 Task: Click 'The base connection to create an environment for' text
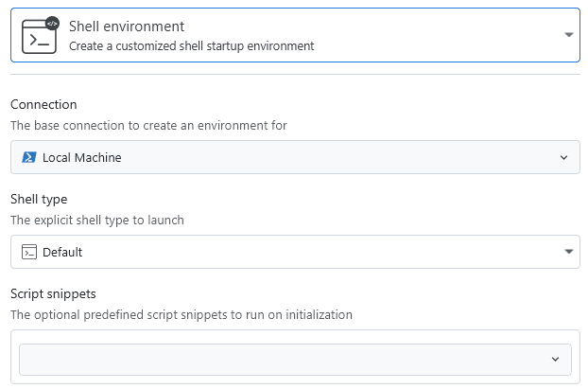[148, 125]
